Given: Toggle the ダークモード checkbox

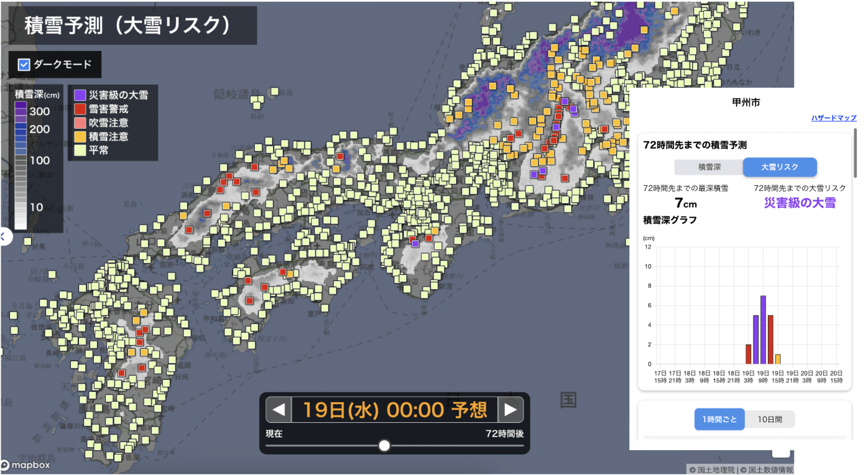Looking at the screenshot, I should click(x=24, y=64).
